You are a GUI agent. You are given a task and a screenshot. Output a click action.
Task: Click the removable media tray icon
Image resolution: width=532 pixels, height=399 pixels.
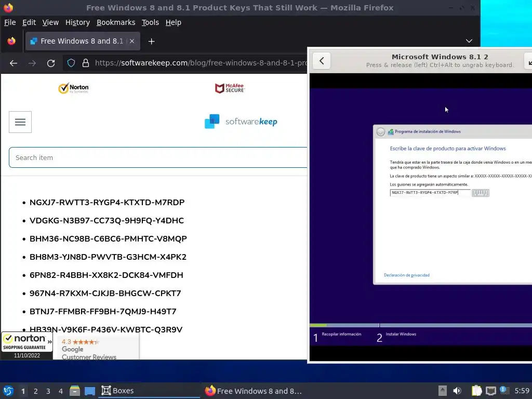click(443, 391)
